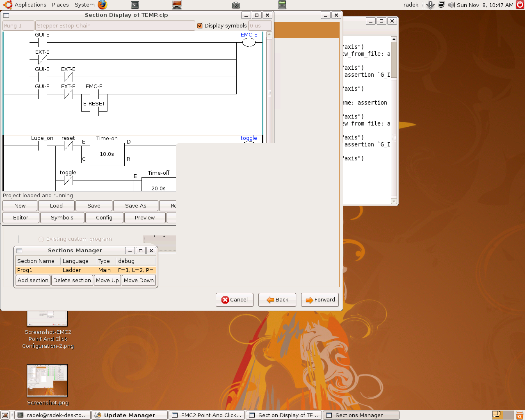Toggle the Display symbols checkbox
The width and height of the screenshot is (525, 420).
pos(200,25)
